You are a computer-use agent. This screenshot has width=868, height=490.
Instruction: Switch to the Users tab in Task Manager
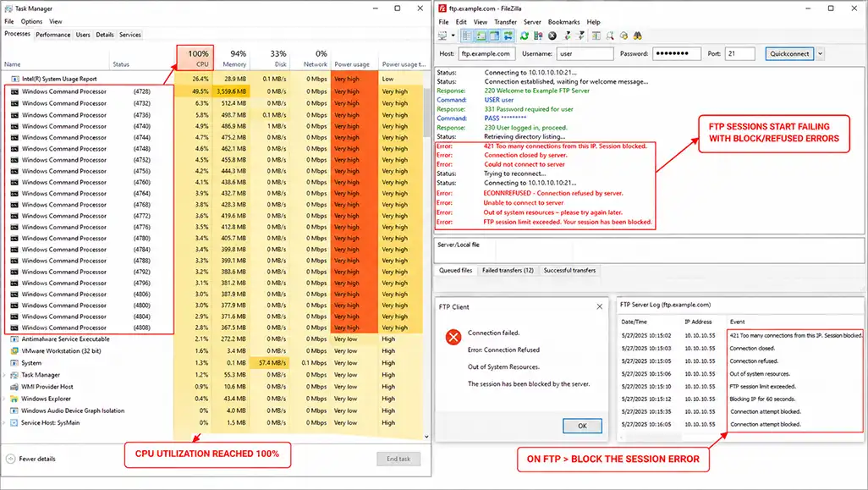click(x=83, y=35)
